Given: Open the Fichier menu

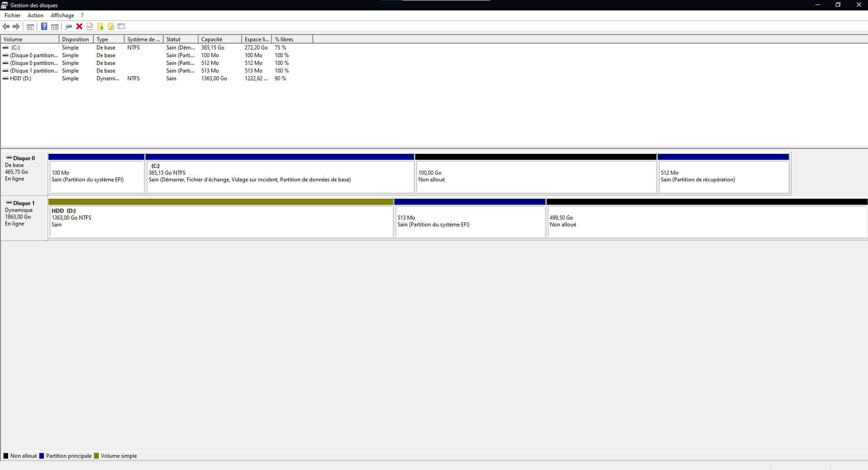Looking at the screenshot, I should 13,15.
